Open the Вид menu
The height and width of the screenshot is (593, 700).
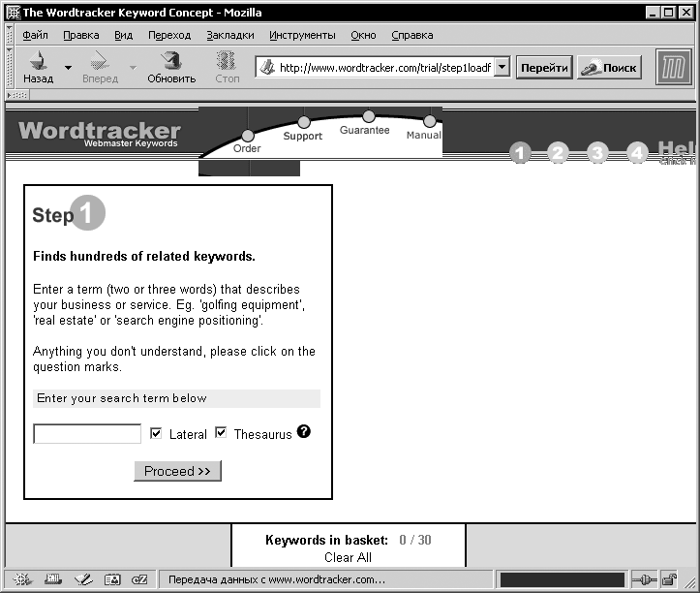123,35
